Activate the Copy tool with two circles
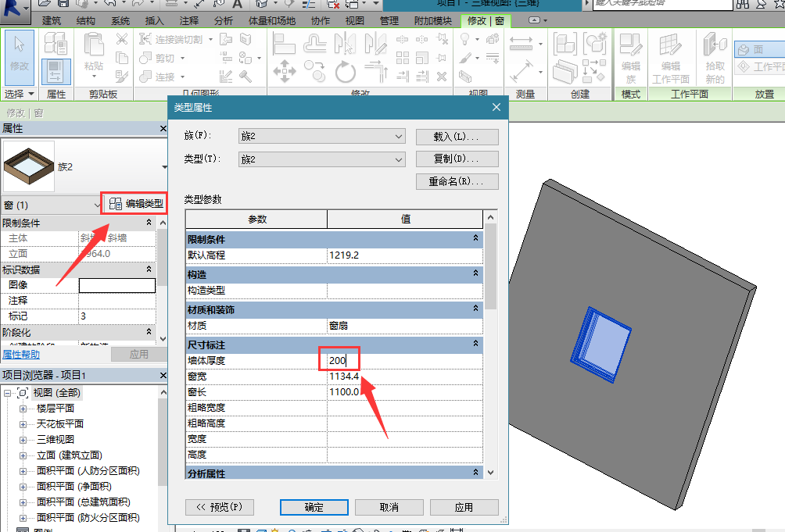 (315, 71)
